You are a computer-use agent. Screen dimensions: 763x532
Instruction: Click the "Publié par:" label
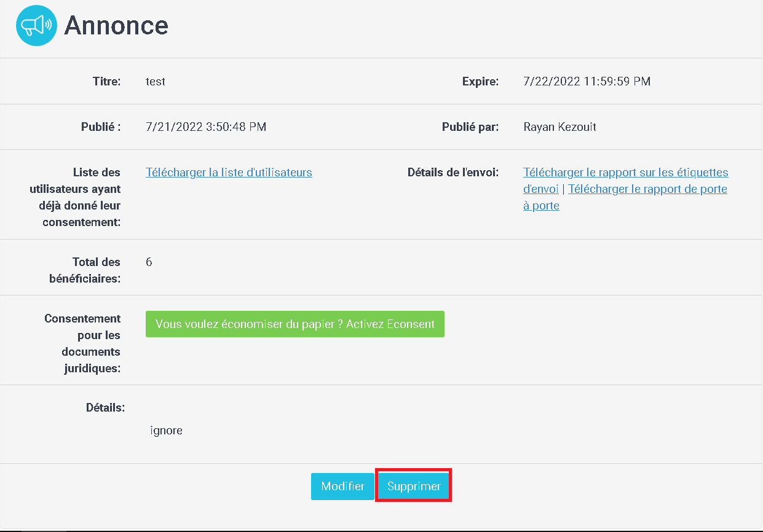point(470,127)
